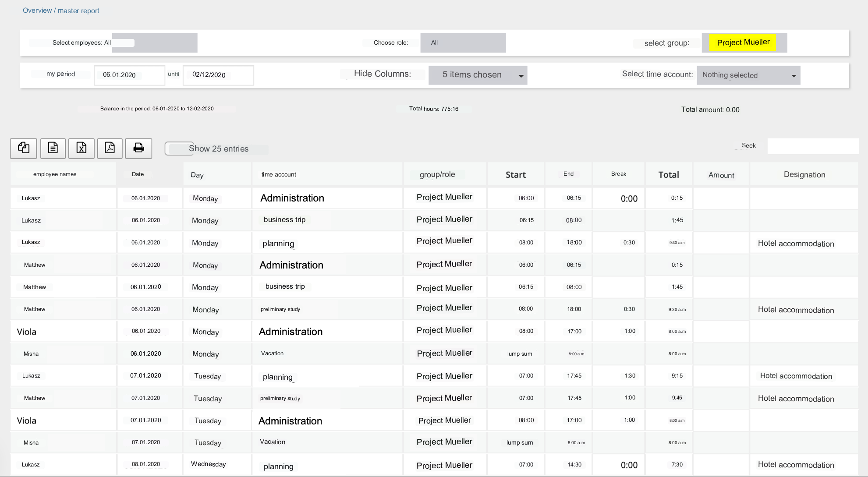Click the 9:45 total for Matthew Tuesday
868x477 pixels.
677,398
